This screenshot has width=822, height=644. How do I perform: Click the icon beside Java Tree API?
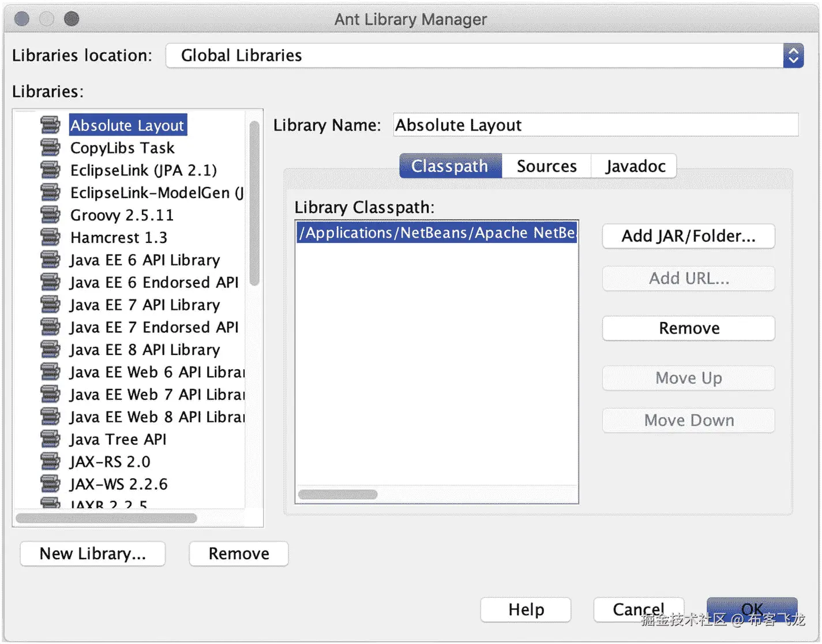click(x=50, y=439)
